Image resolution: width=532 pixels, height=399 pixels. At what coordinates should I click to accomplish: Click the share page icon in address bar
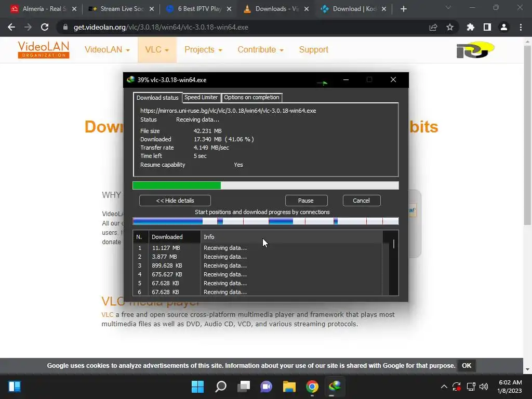[x=433, y=28]
